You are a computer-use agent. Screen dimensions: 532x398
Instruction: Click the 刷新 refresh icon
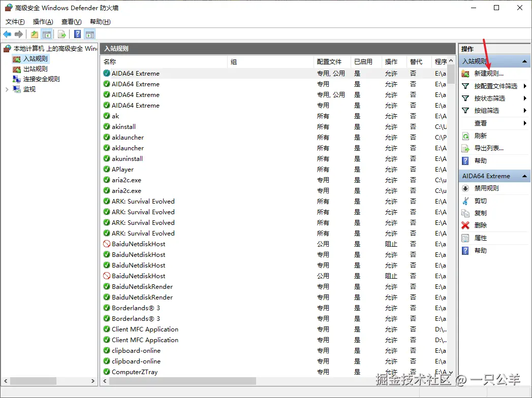pyautogui.click(x=465, y=136)
